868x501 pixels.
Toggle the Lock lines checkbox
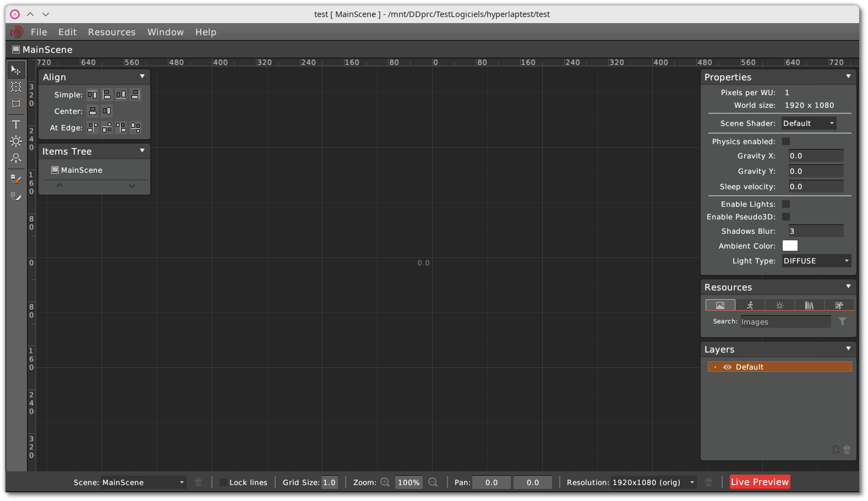tap(223, 482)
